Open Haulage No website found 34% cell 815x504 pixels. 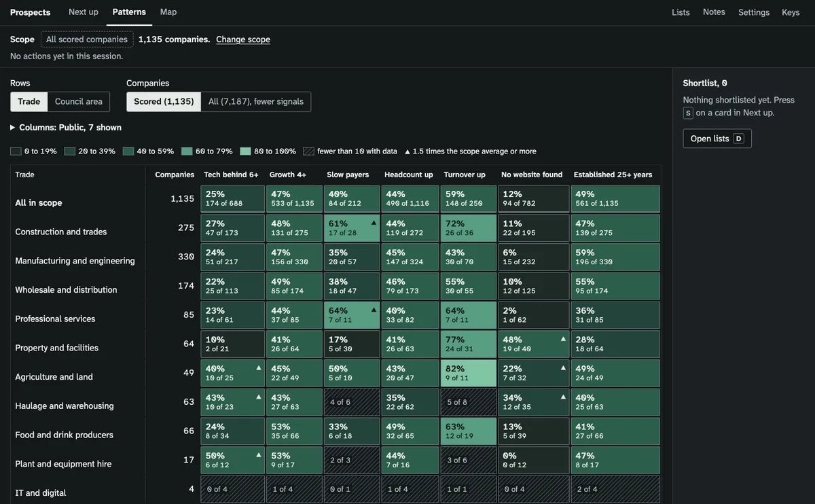[x=534, y=402]
